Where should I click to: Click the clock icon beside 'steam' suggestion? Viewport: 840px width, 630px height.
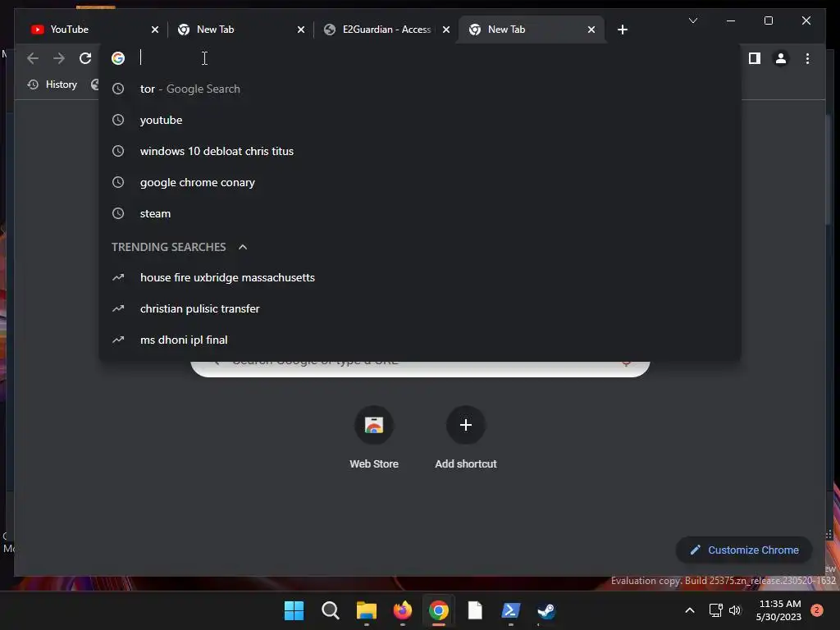[x=118, y=213]
